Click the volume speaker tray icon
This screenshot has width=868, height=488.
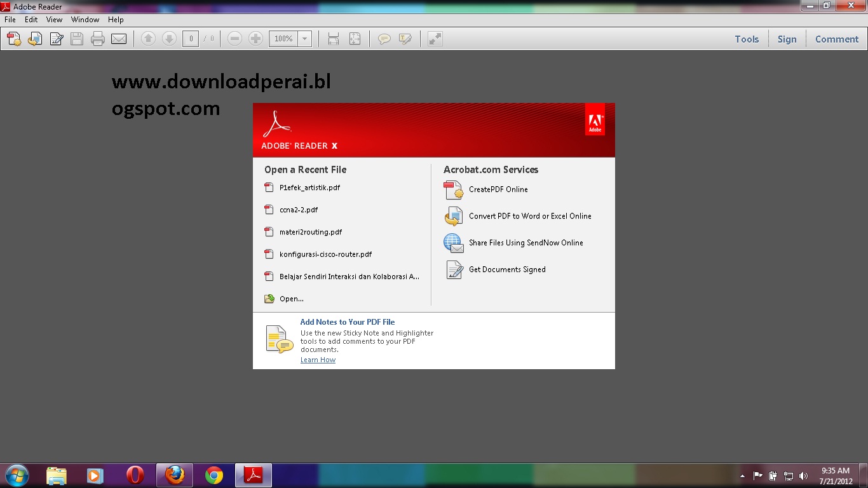(x=804, y=475)
